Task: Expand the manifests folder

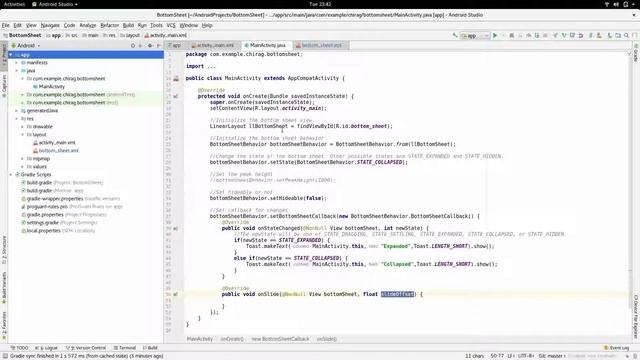Action: (x=17, y=63)
